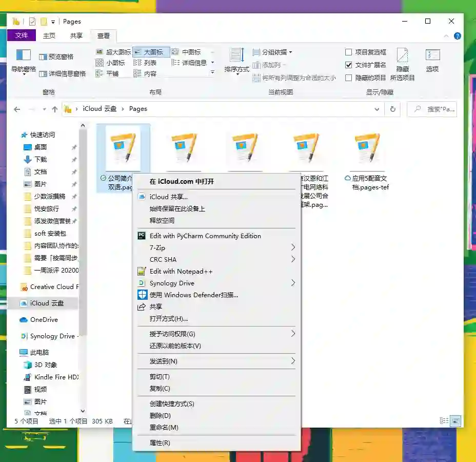The width and height of the screenshot is (476, 462).
Task: Switch to large thumbnails view icon in status bar
Action: pyautogui.click(x=455, y=421)
